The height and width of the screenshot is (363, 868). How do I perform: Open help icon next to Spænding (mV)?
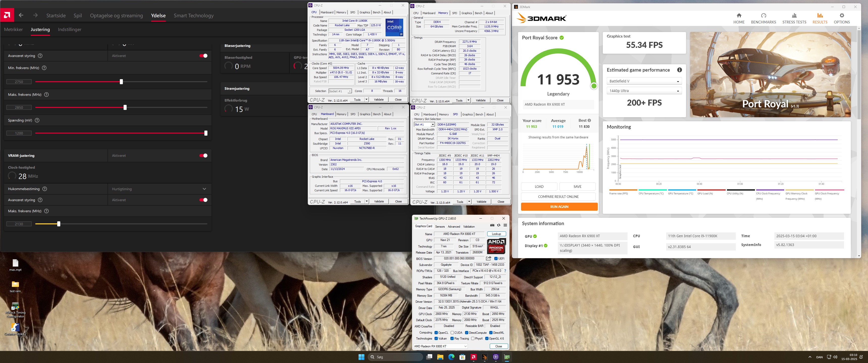pyautogui.click(x=37, y=120)
